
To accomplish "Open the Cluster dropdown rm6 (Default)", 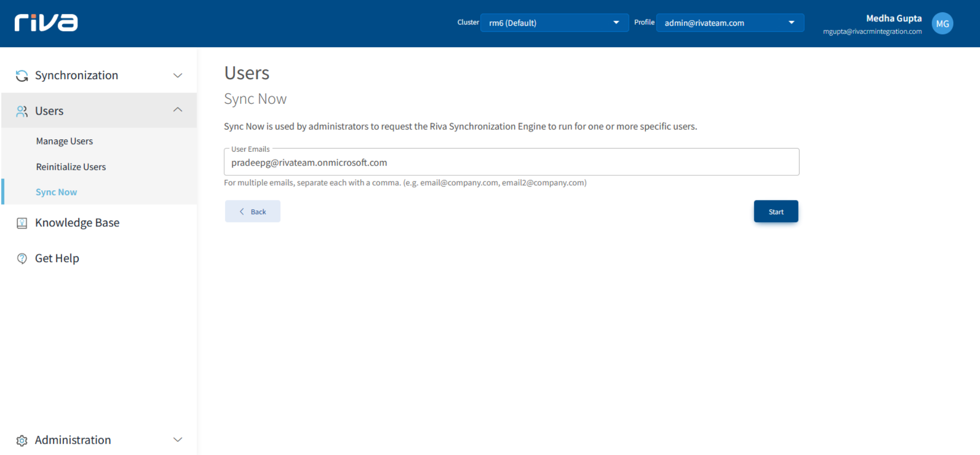I will [554, 23].
